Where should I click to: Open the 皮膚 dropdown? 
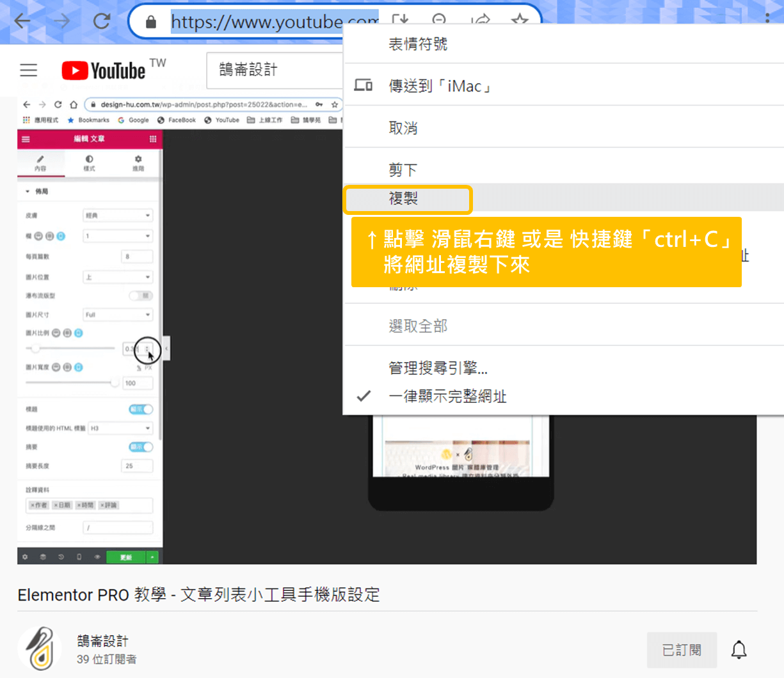click(x=118, y=216)
